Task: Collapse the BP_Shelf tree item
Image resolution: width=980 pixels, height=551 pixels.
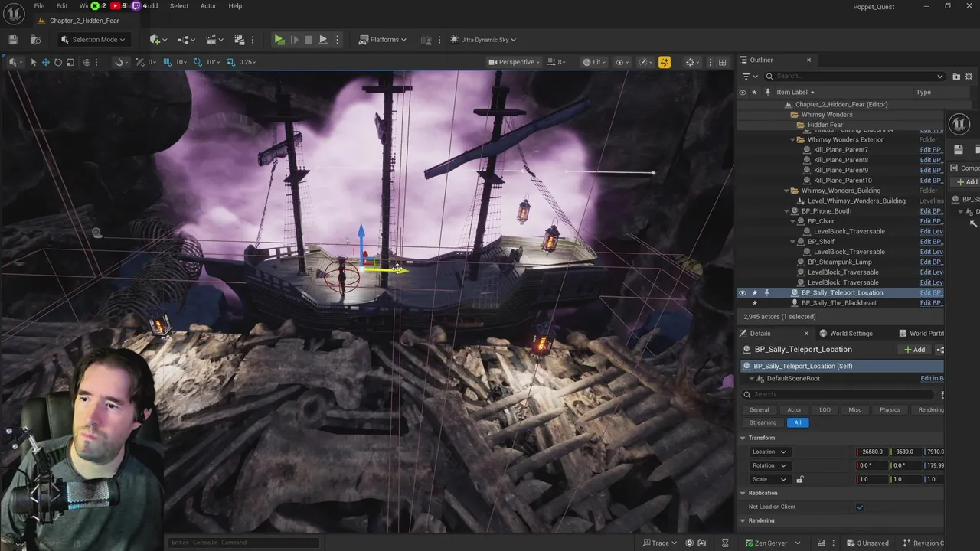Action: [x=792, y=242]
